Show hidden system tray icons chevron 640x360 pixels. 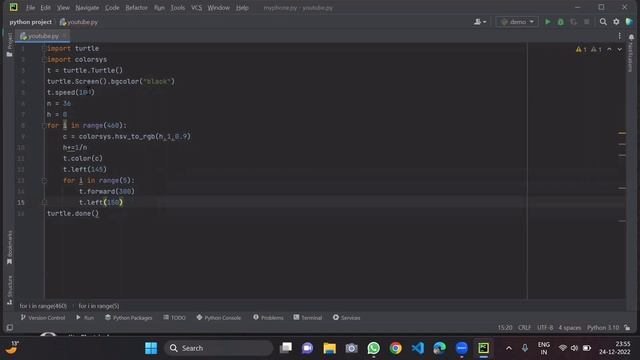tap(509, 348)
